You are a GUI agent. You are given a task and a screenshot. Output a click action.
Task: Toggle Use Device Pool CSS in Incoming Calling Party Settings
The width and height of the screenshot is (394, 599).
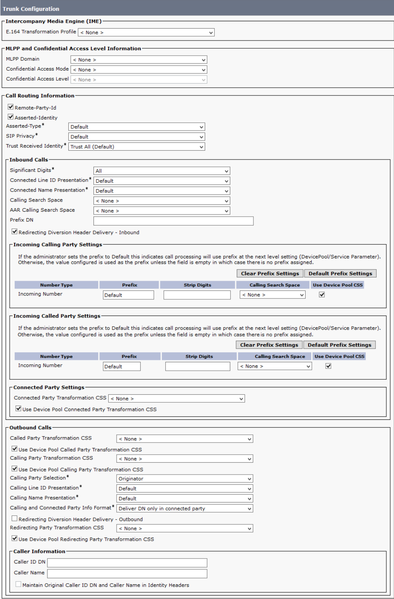[x=322, y=295]
